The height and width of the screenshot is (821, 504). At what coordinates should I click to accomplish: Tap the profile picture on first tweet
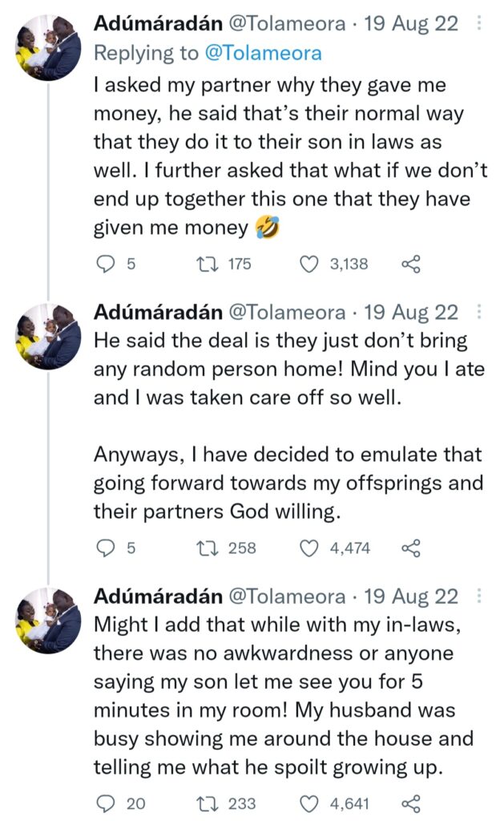48,47
